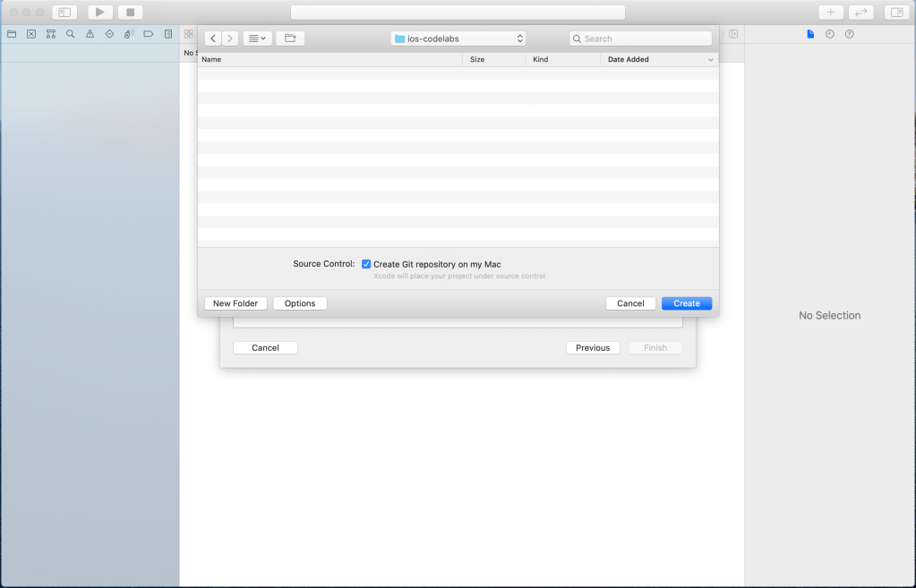This screenshot has width=916, height=588.
Task: Open the Project navigator folder icon
Action: coord(12,34)
